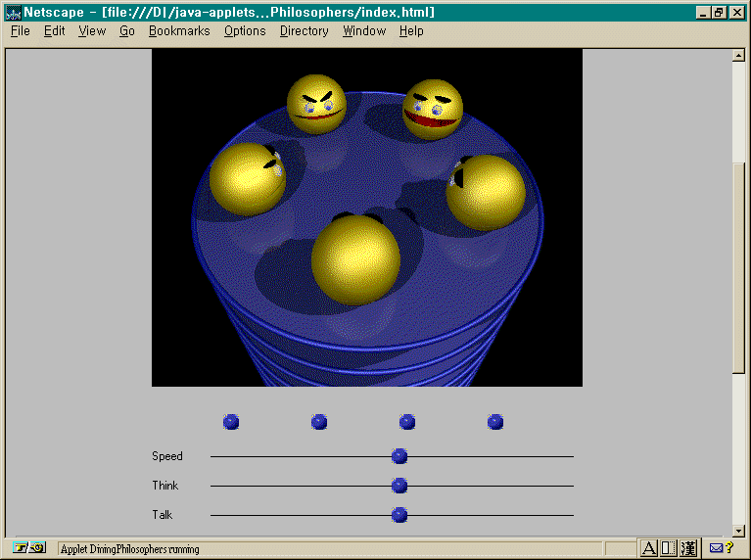This screenshot has width=751, height=560.
Task: Click the 'A' input mode icon
Action: tap(648, 548)
